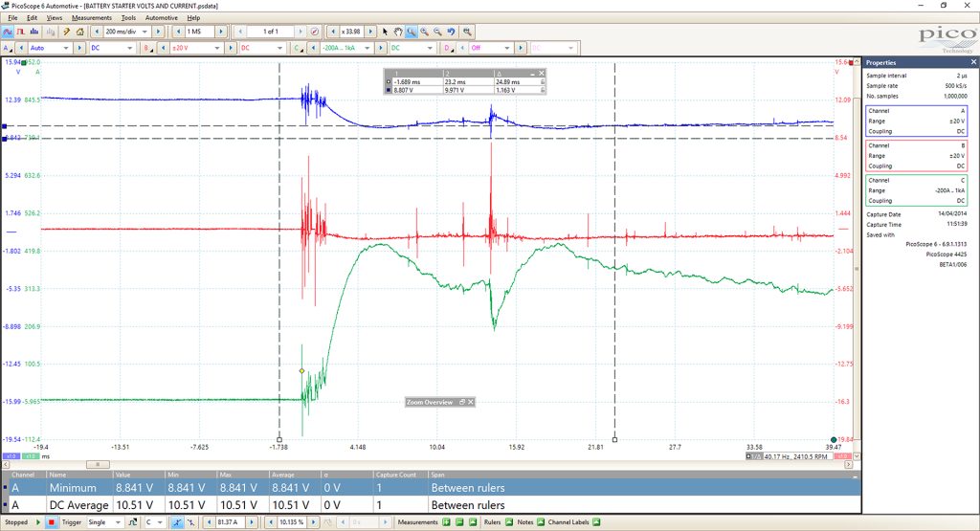980x531 pixels.
Task: Select the Minimum measurement row
Action: 432,487
